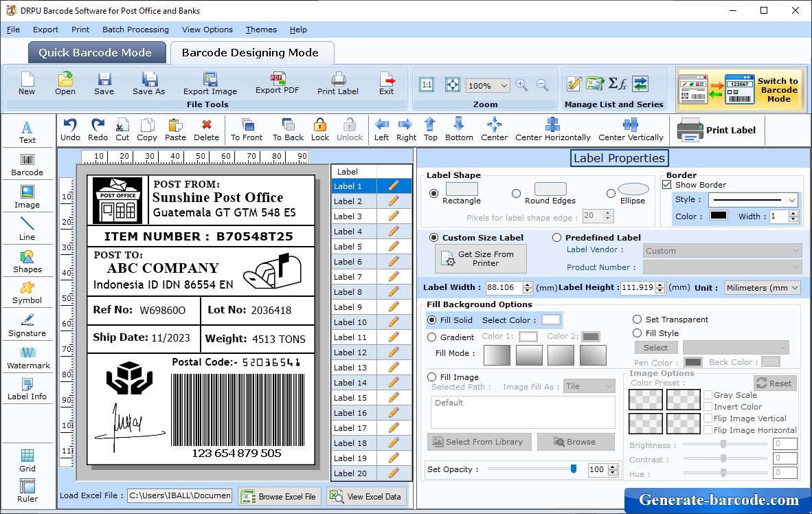Click the Fill Solid Select Color swatch
This screenshot has height=514, width=812.
coord(551,320)
